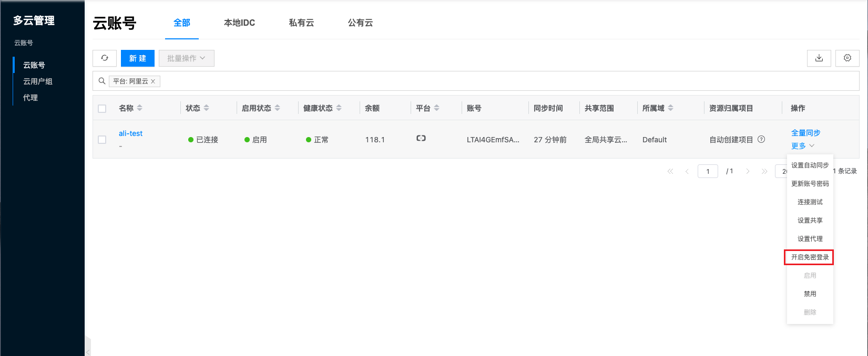The height and width of the screenshot is (356, 868).
Task: Click the page number input field
Action: click(x=708, y=172)
